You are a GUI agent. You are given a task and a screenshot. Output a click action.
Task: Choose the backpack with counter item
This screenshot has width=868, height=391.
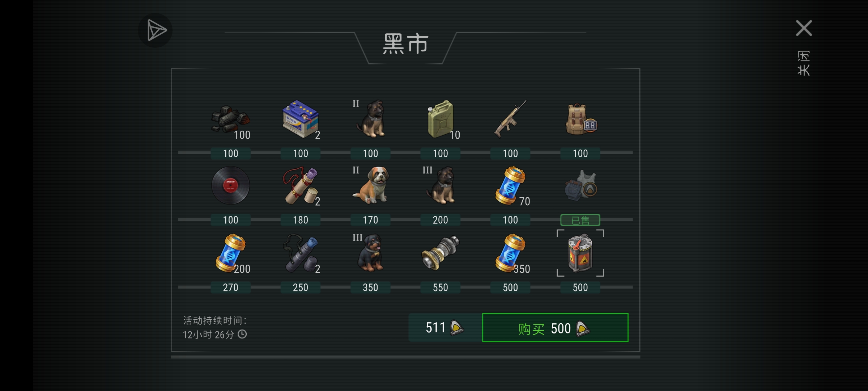point(581,119)
